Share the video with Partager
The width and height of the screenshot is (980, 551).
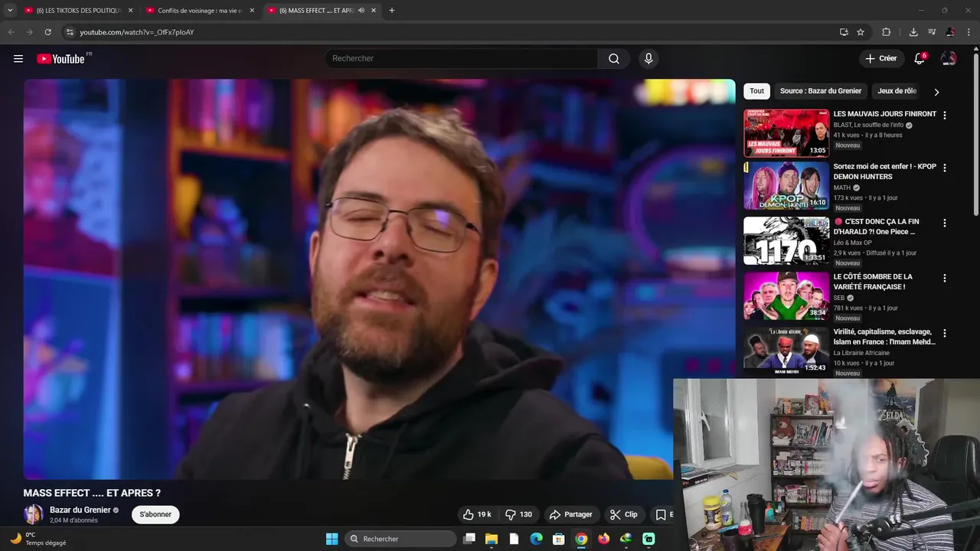(571, 514)
